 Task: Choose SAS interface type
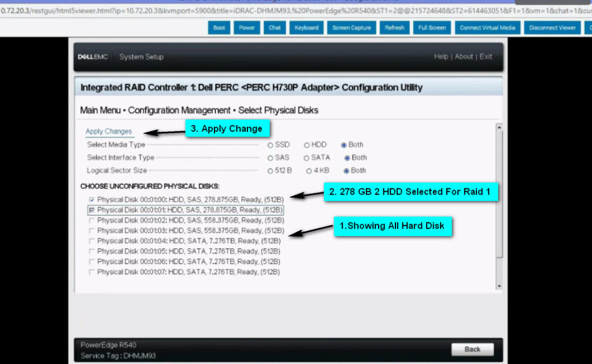(271, 158)
